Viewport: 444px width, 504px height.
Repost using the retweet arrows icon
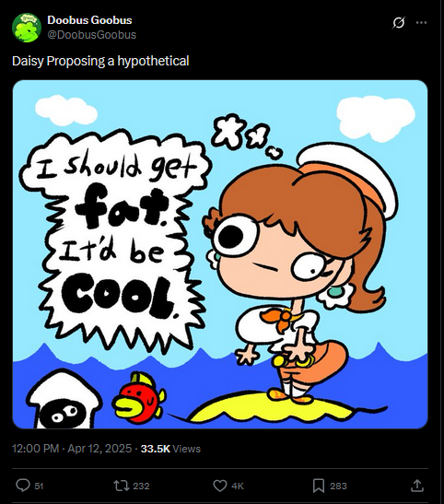pos(121,486)
